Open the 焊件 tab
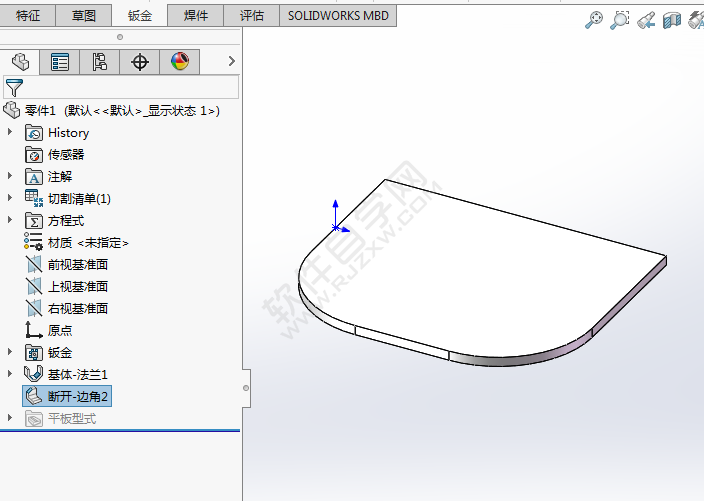Screen dimensions: 704x501 click(196, 16)
